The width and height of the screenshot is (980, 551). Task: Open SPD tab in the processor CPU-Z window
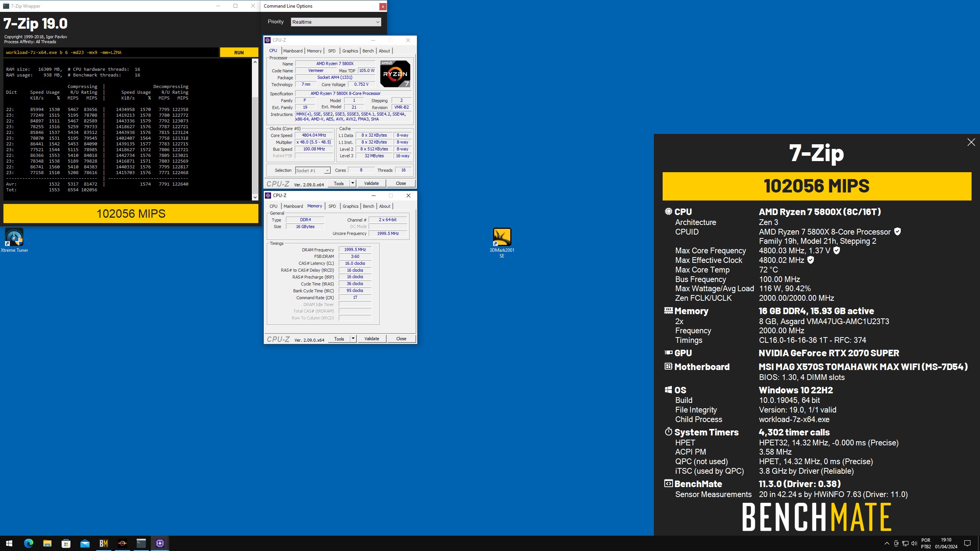click(332, 51)
